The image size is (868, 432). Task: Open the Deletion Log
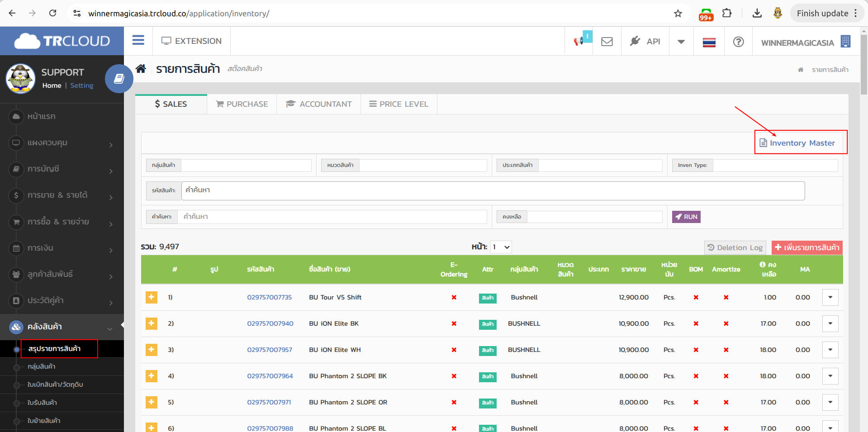(735, 247)
